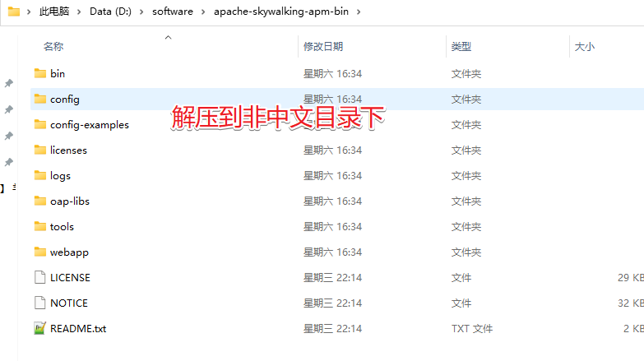Select the licenses folder name

click(x=68, y=150)
